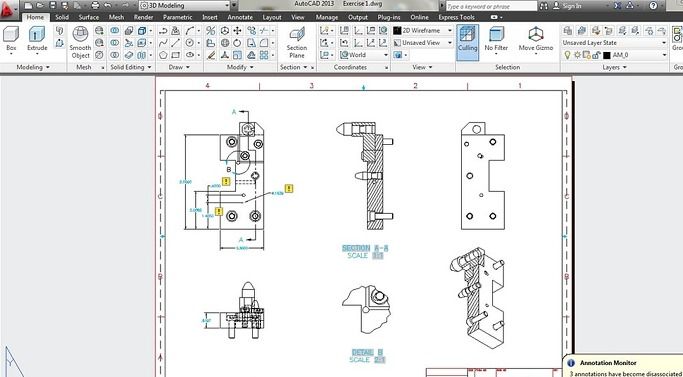683x377 pixels.
Task: Create a new drawing with the blank page icon
Action: 28,6
